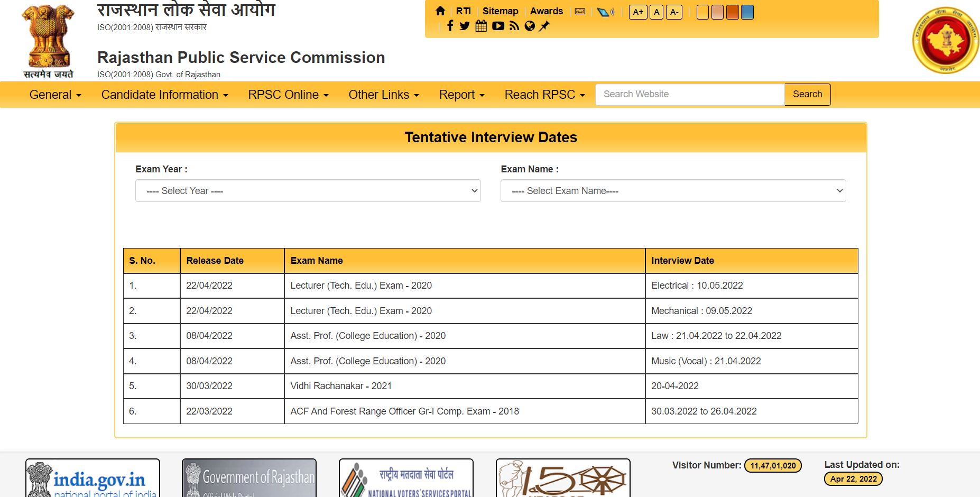Apply the yellow theme swatch

702,12
